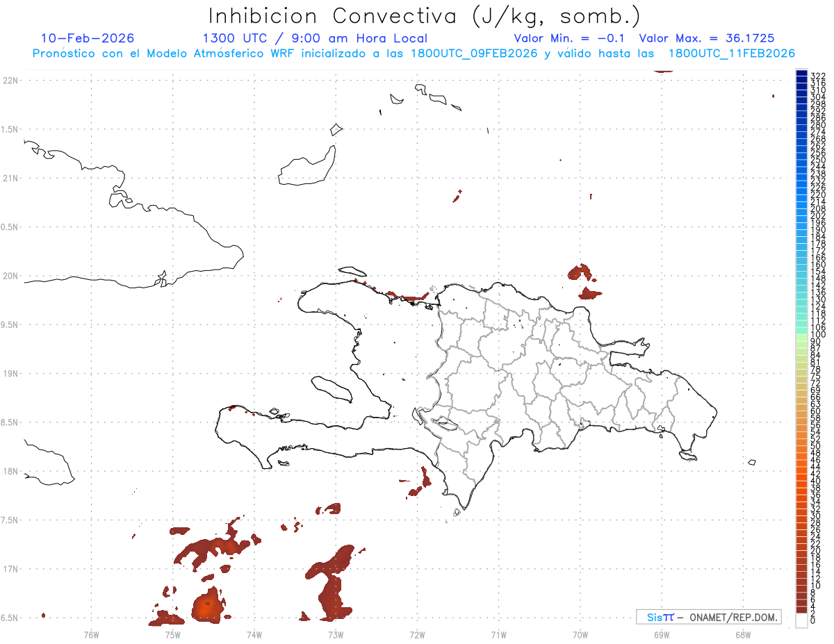Click the '70W' longitude label

click(x=580, y=634)
